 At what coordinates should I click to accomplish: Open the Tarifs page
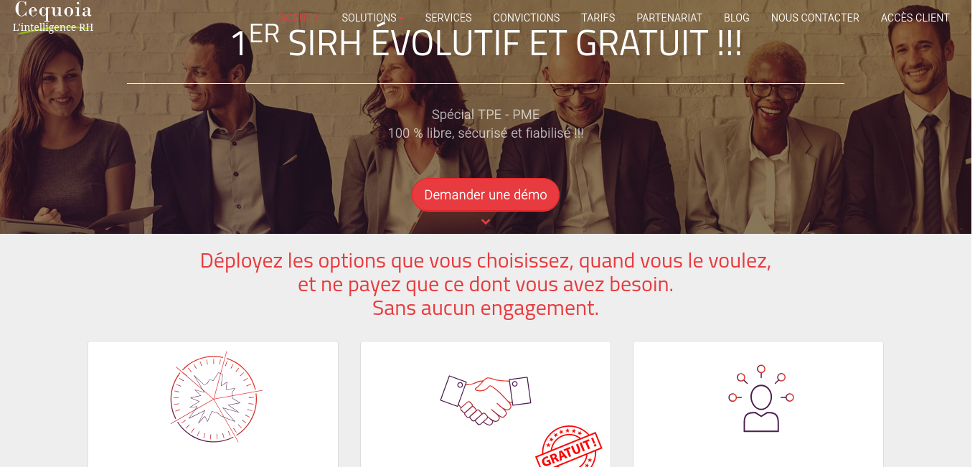point(598,18)
